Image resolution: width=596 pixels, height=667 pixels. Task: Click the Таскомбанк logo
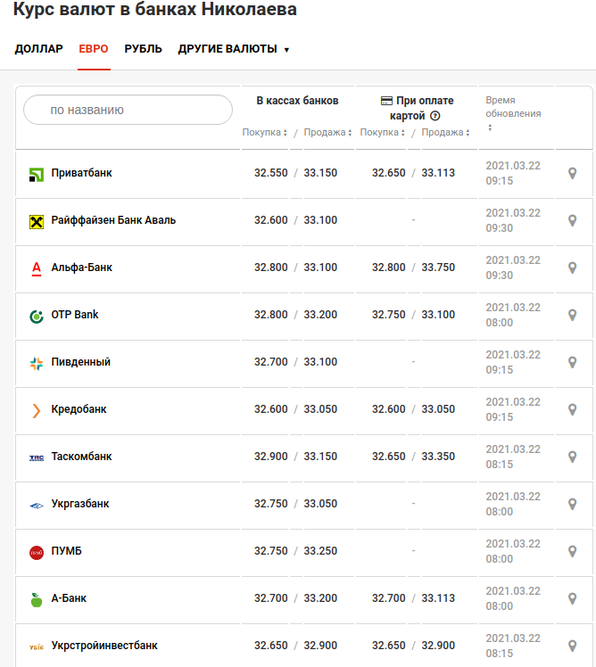click(x=36, y=458)
